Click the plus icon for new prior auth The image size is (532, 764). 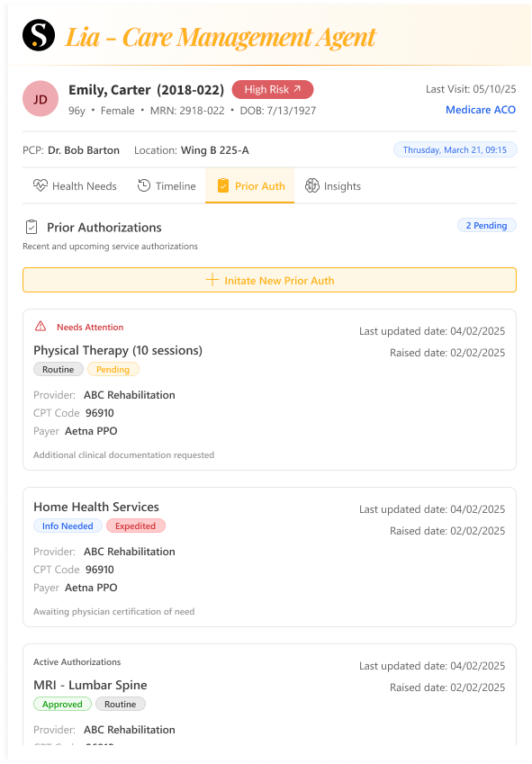(212, 280)
